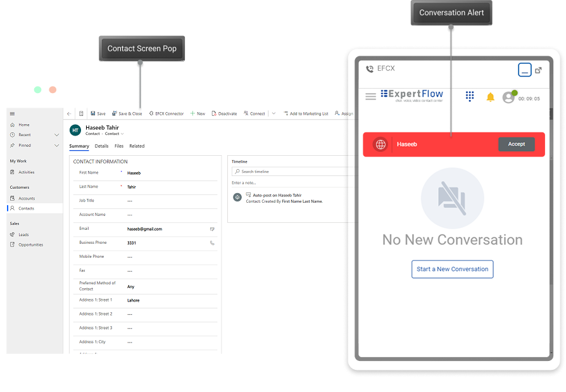
Task: Minimize the EFCX widget panel
Action: tap(524, 70)
